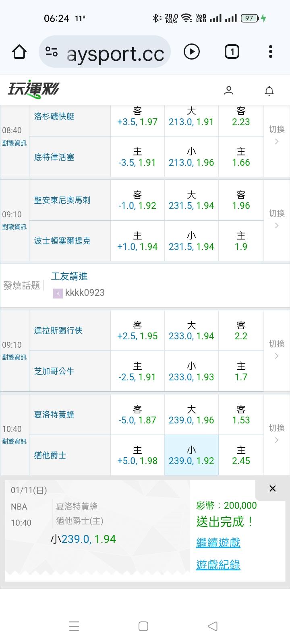Pick 客 +2.5 spread for Dallas Mavericks
Image resolution: width=290 pixels, height=644 pixels.
click(137, 330)
